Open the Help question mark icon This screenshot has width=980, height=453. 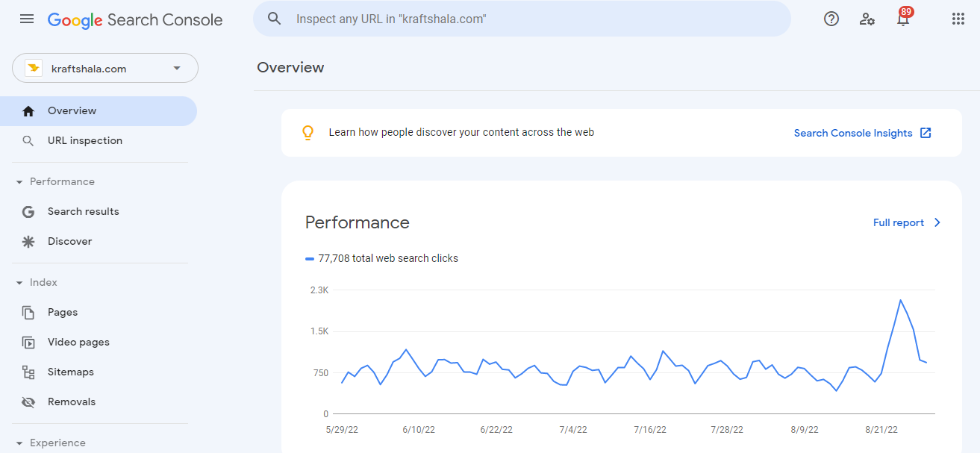pos(831,19)
